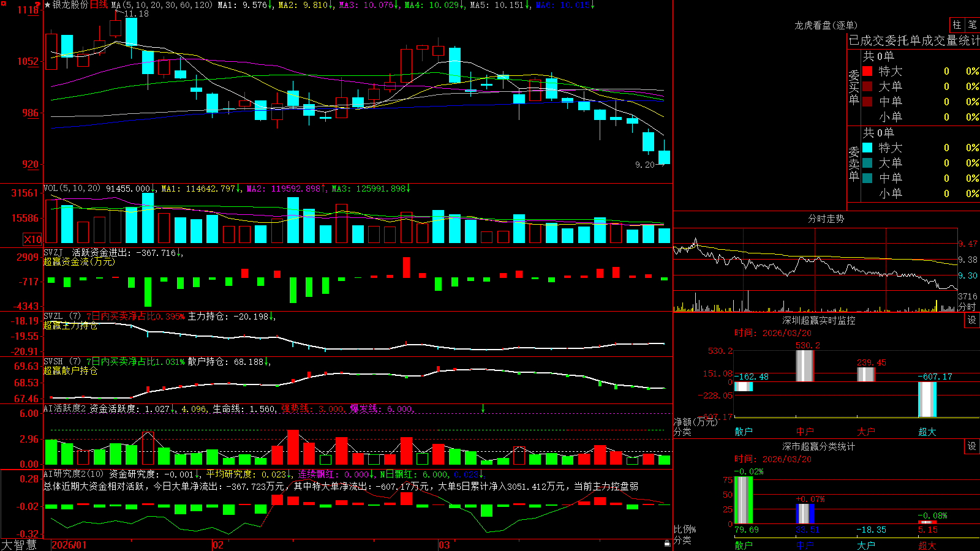Open MA(5,10,20,30,60,120) indicator parameters
Screen dimensions: 980x551
162,5
